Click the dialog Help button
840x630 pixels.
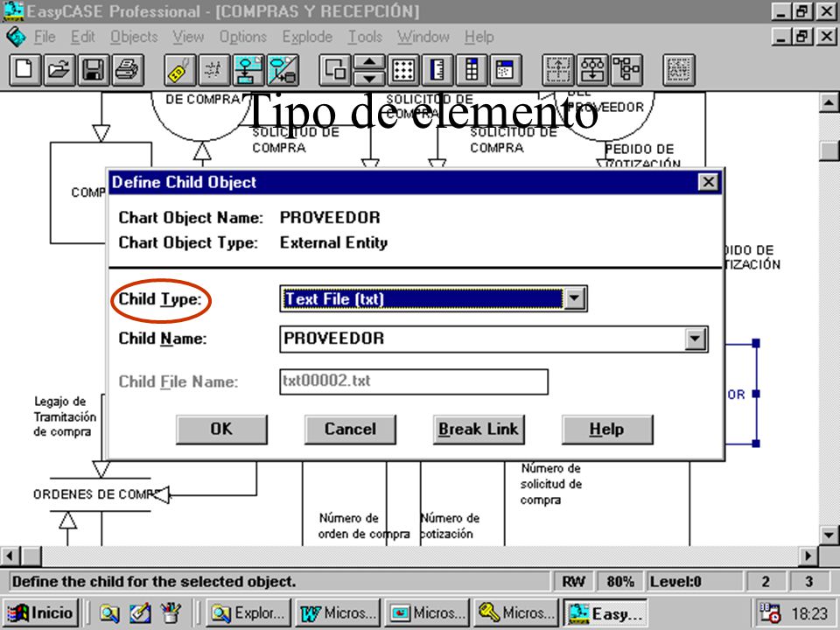point(607,429)
